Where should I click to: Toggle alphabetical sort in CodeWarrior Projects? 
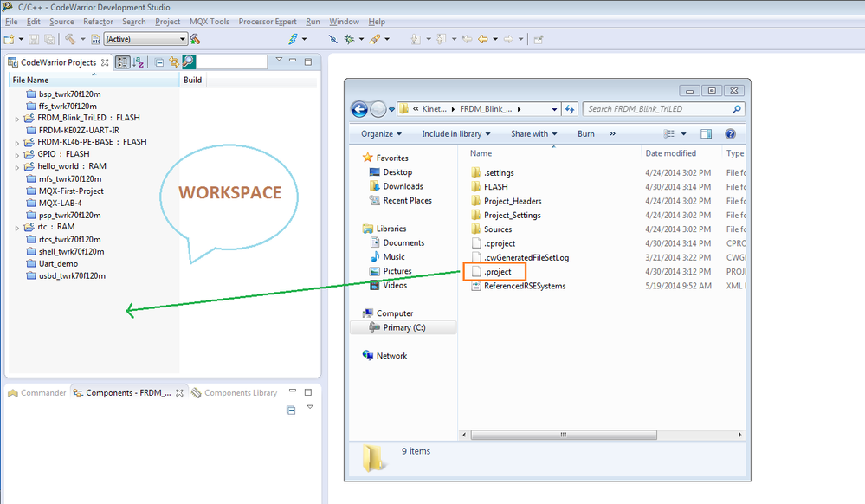pyautogui.click(x=138, y=62)
